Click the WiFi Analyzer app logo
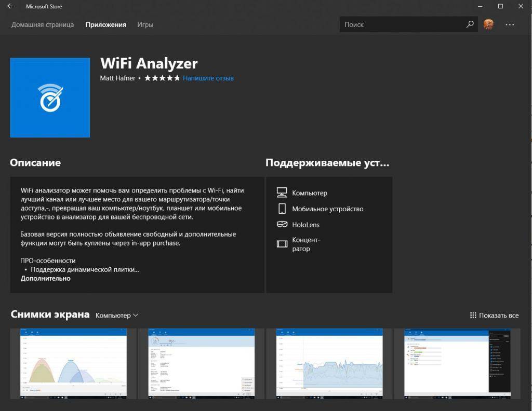The image size is (532, 411). coord(50,98)
